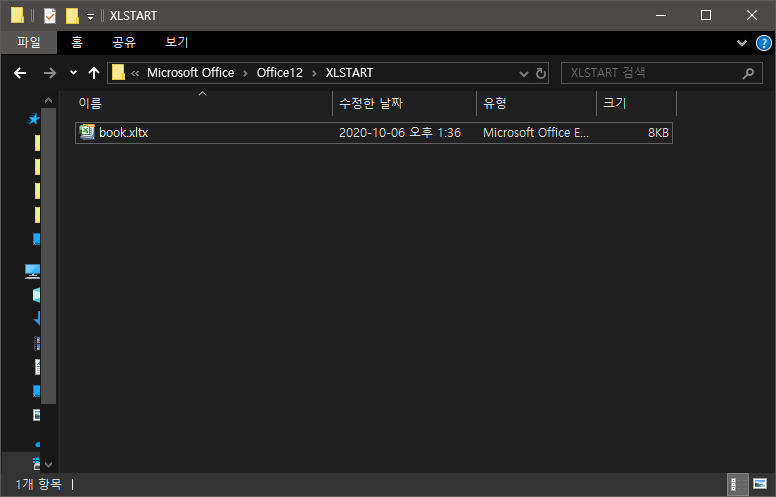The width and height of the screenshot is (776, 497).
Task: Expand the hidden path double chevron
Action: coord(135,73)
